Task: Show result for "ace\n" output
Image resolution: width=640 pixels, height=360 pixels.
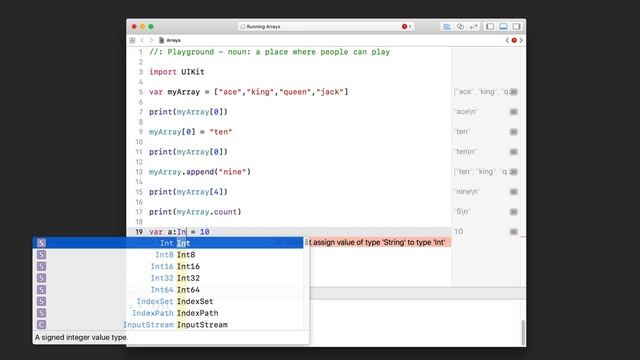Action: [x=514, y=112]
